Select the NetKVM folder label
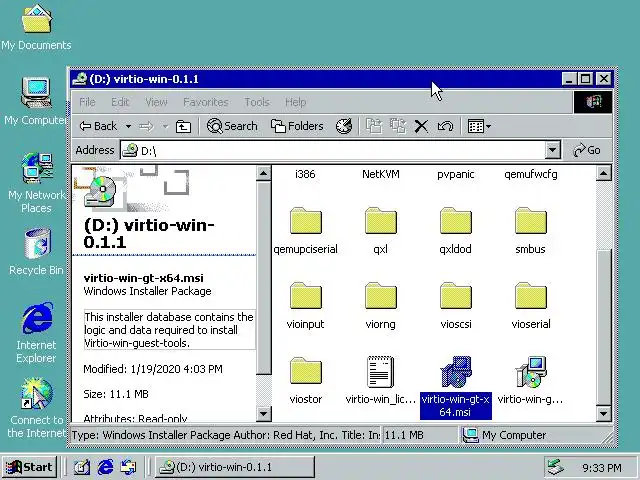640x480 pixels. (x=380, y=174)
